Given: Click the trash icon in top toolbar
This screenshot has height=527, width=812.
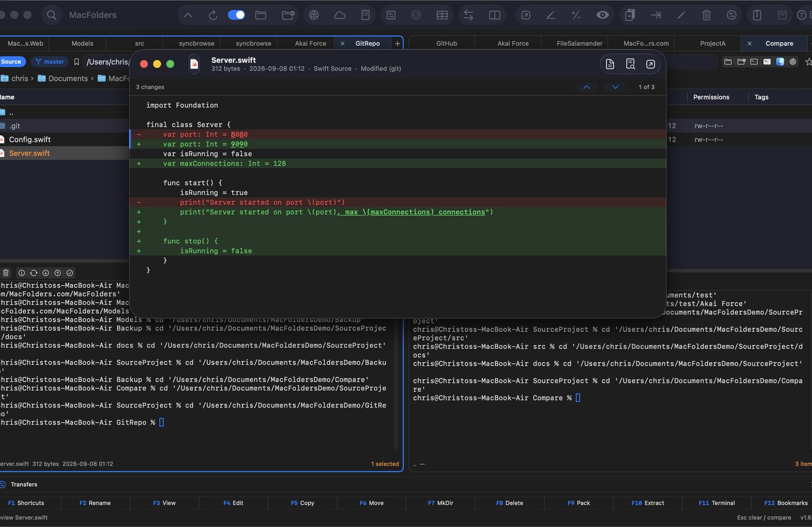Looking at the screenshot, I should [706, 15].
